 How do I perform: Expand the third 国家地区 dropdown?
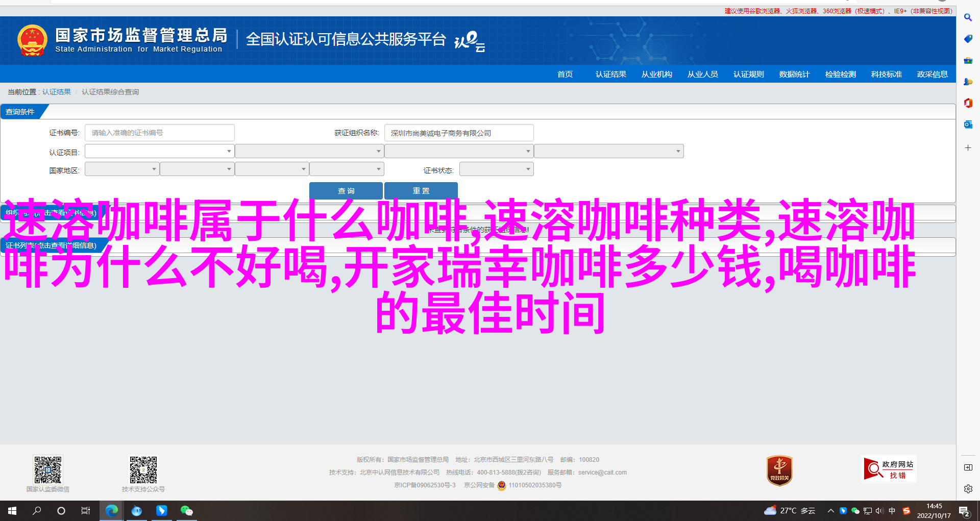272,169
